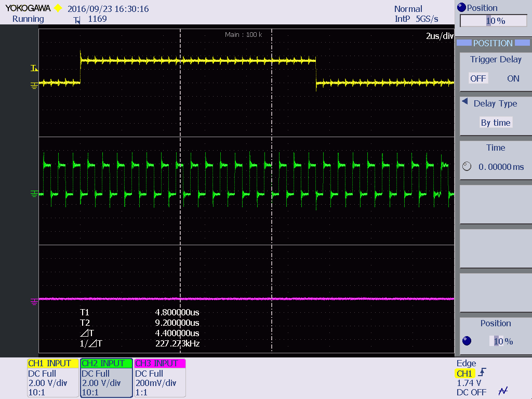Set Trigger Delay to ON
The image size is (532, 399).
pyautogui.click(x=513, y=78)
